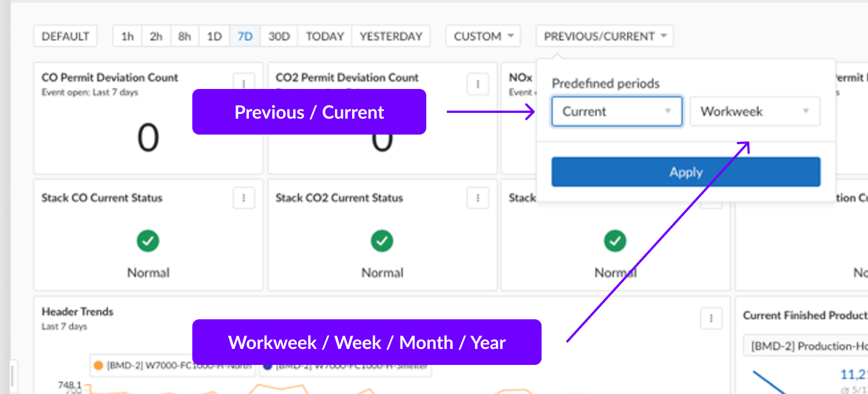This screenshot has width=868, height=394.
Task: Open the Production selector under Current Finished Product
Action: coord(805,346)
